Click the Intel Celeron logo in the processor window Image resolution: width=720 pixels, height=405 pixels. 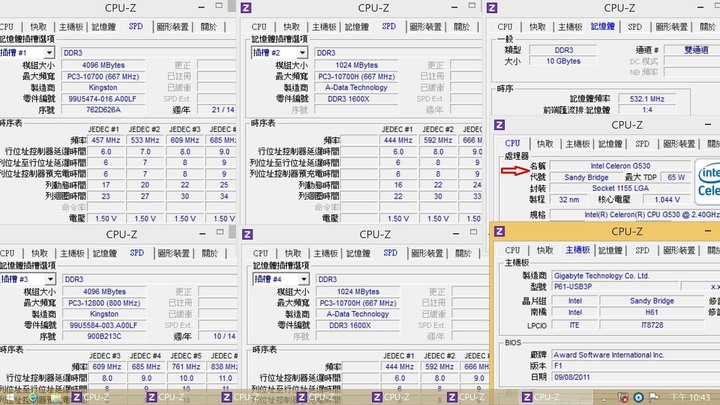707,181
